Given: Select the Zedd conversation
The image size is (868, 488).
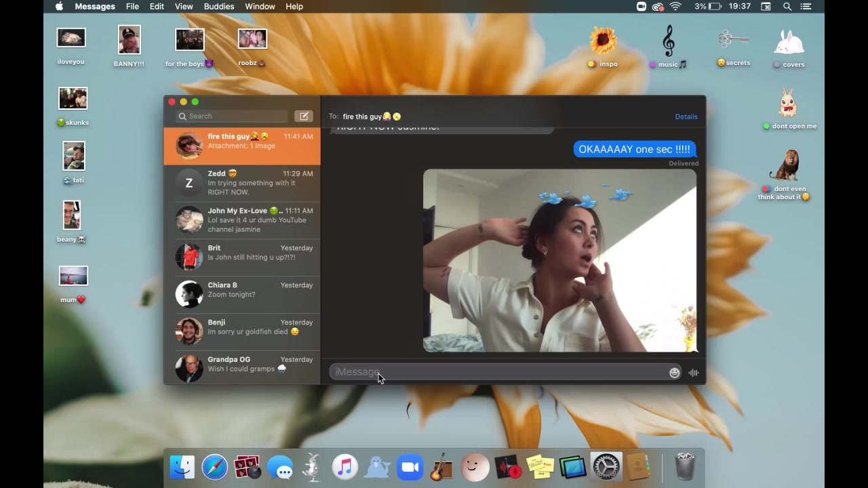Looking at the screenshot, I should (242, 183).
